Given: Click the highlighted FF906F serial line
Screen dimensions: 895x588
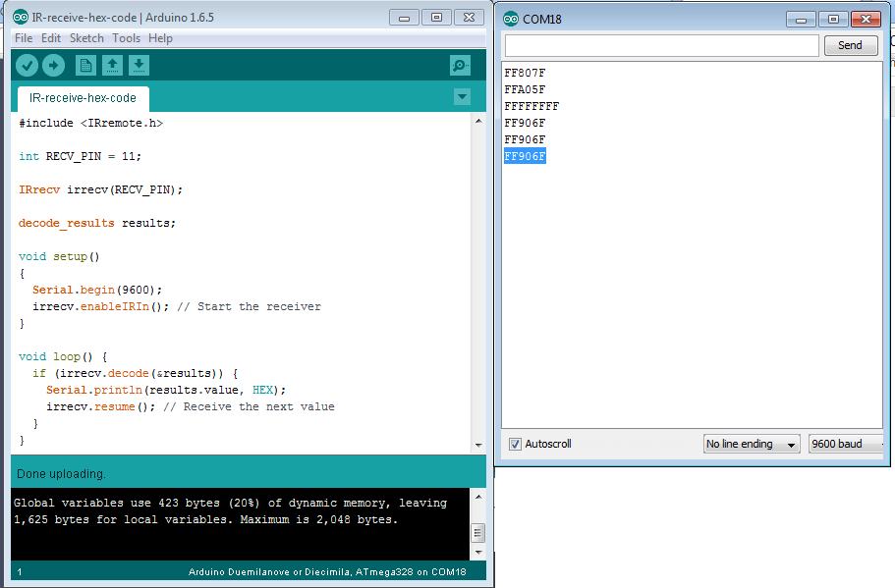Looking at the screenshot, I should pos(526,156).
